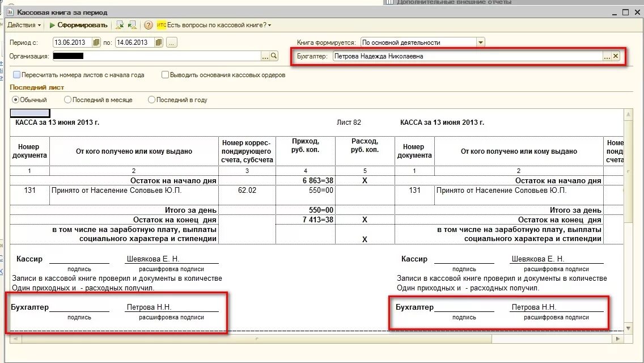
Task: Click the Последний лист section heading
Action: (37, 87)
